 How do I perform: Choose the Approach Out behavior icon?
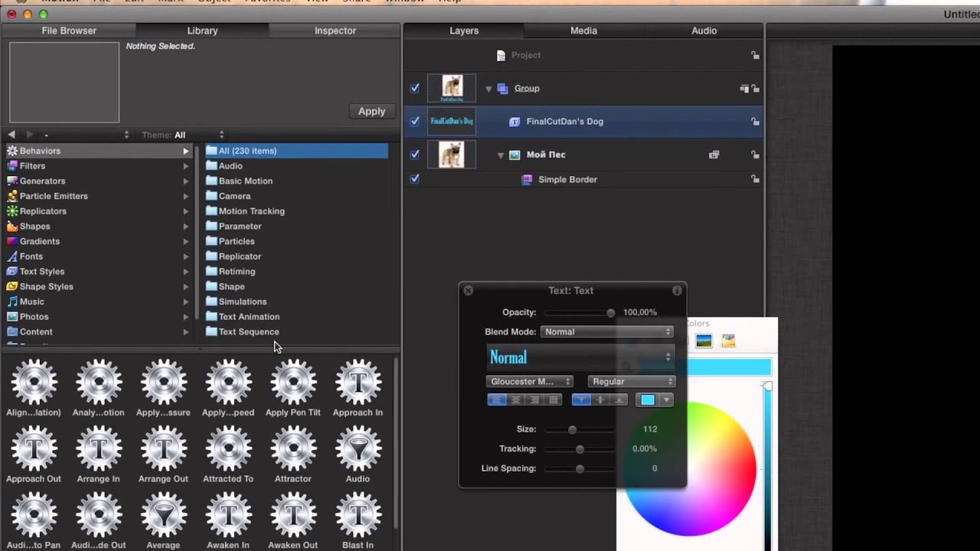(x=34, y=448)
